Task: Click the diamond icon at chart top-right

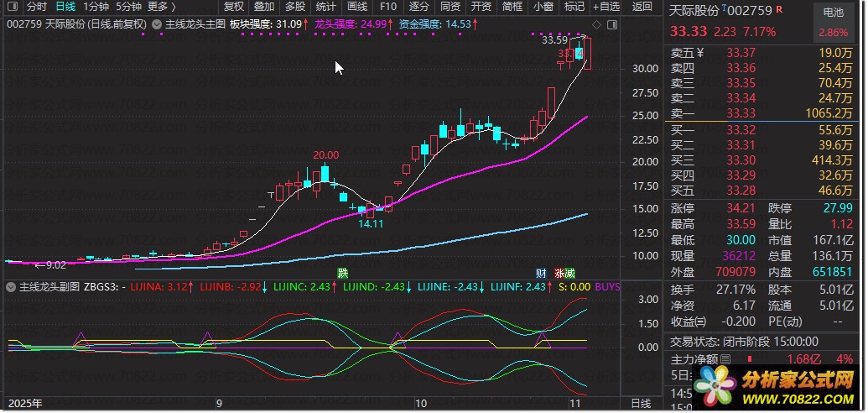Action: [596, 25]
